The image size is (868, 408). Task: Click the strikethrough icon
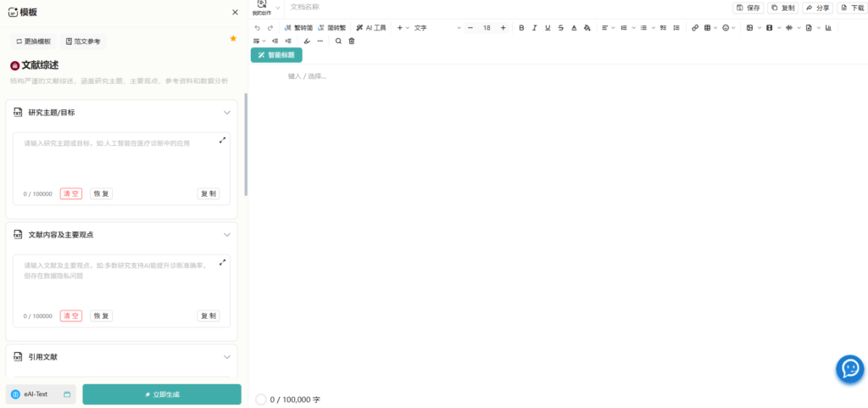pos(561,28)
